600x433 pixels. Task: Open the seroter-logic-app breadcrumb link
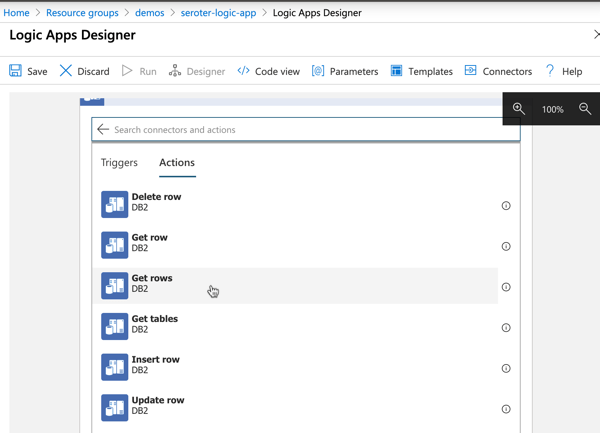pos(217,13)
